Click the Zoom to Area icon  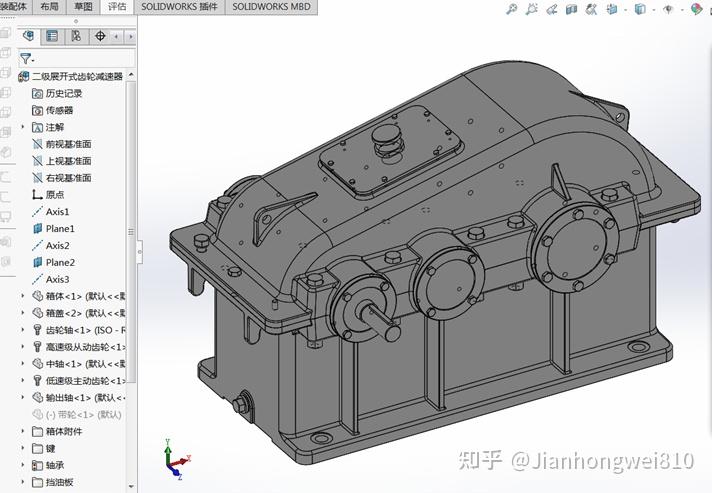point(531,9)
